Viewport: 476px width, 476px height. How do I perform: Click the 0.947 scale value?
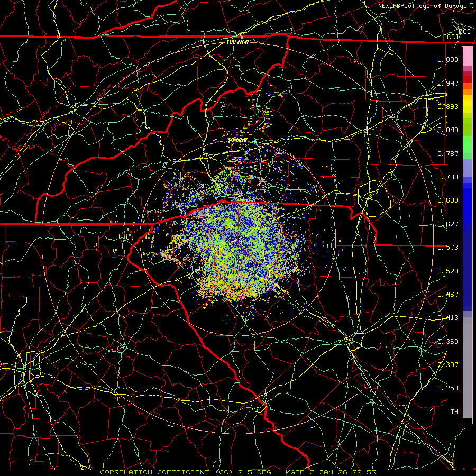click(x=448, y=83)
